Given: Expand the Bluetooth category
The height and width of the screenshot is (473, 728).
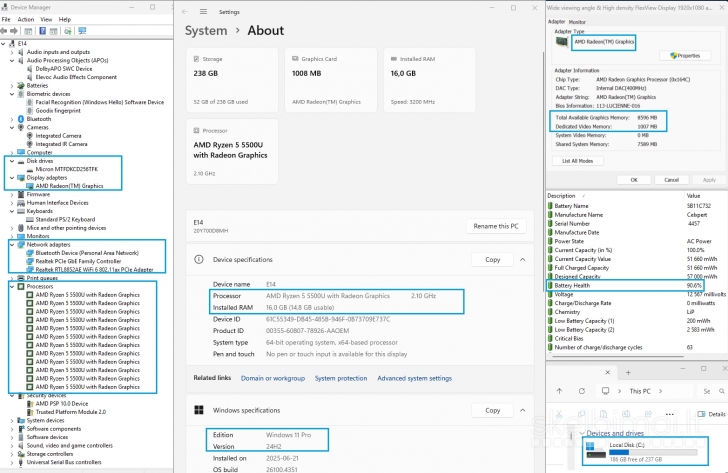Looking at the screenshot, I should pos(12,119).
